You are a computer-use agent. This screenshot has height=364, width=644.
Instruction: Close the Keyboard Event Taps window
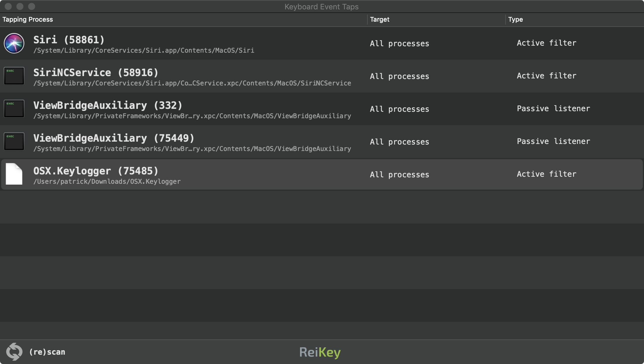[x=8, y=6]
